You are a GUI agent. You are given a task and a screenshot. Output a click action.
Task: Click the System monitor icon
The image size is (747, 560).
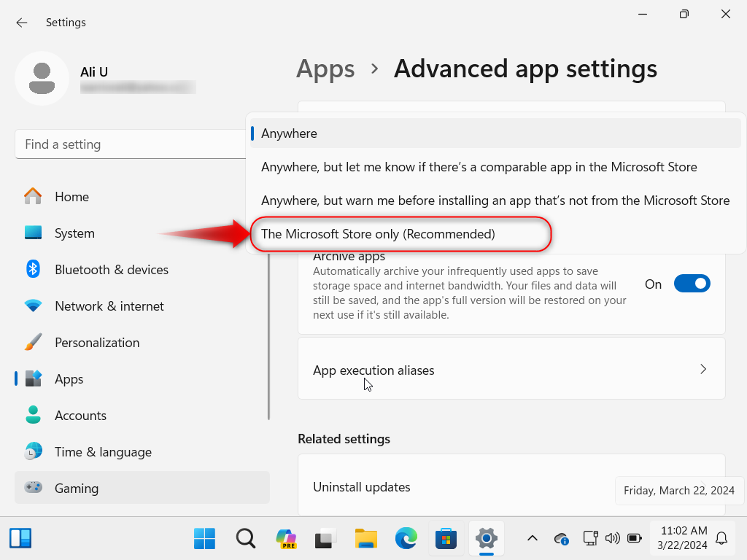coord(33,233)
